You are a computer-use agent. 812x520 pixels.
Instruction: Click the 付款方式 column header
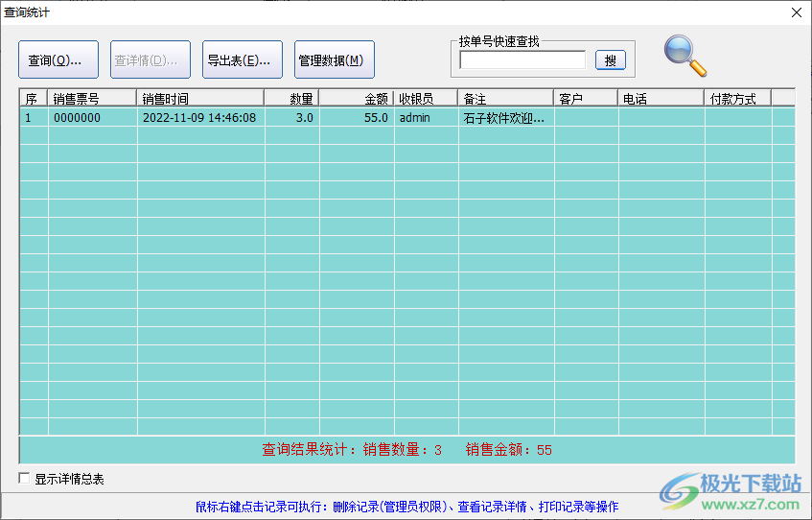point(738,99)
